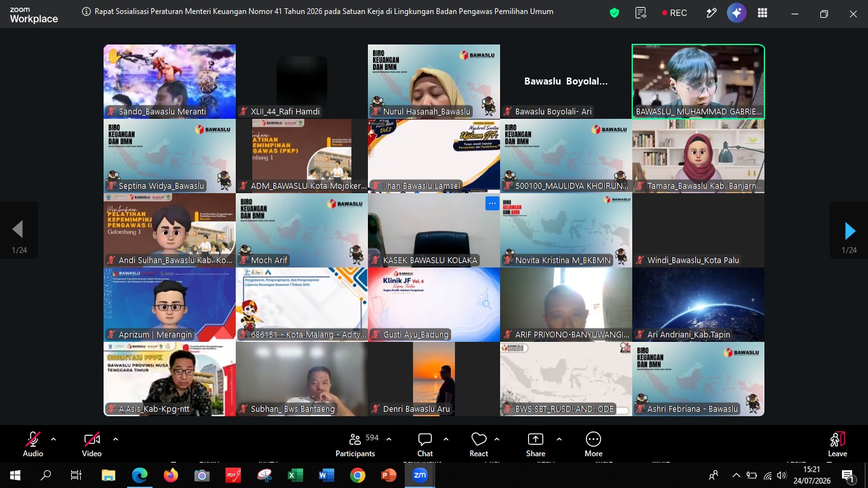Open the More options menu

click(x=593, y=444)
